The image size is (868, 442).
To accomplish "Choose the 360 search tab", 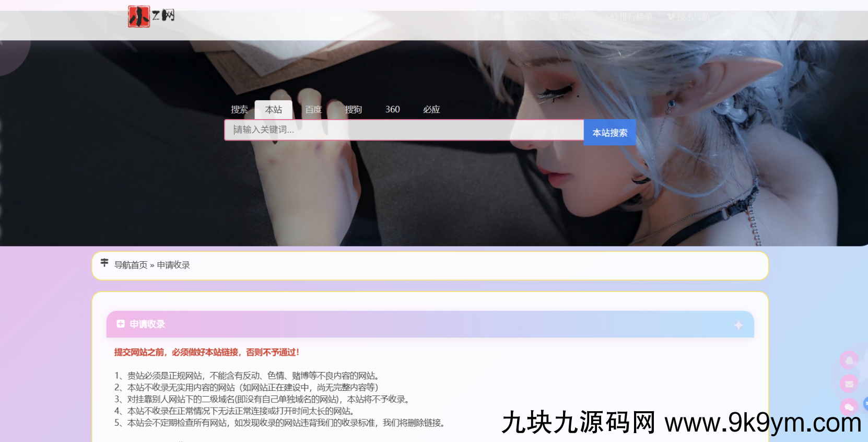I will (x=392, y=110).
